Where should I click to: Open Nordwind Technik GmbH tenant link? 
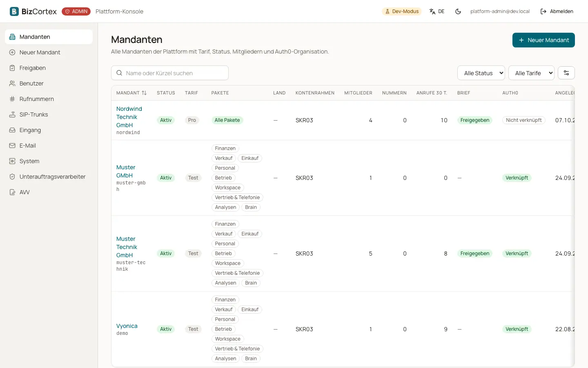pos(129,117)
